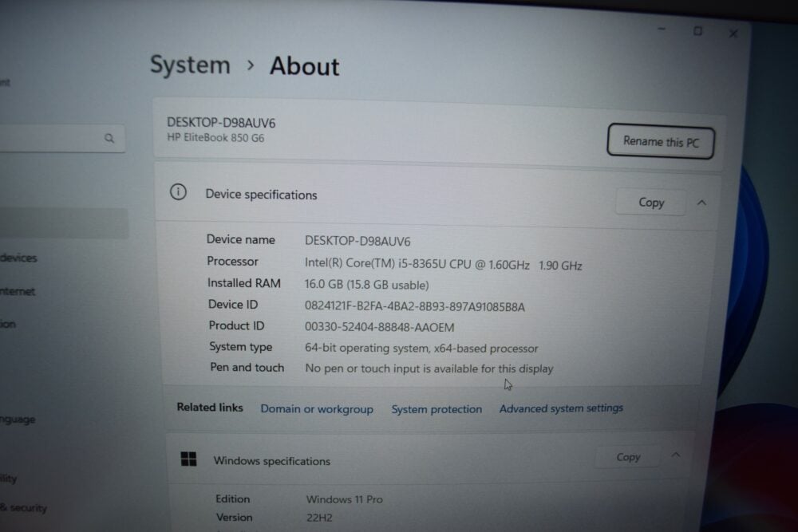Select the highlighted System sidebar item
Image resolution: width=798 pixels, height=532 pixels.
(64, 223)
